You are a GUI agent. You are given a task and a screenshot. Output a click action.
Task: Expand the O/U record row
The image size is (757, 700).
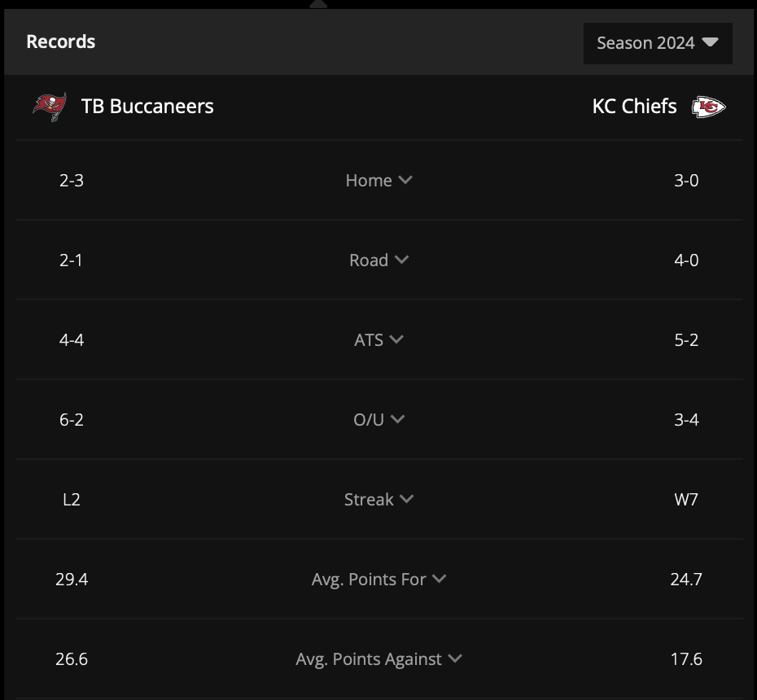click(x=379, y=419)
